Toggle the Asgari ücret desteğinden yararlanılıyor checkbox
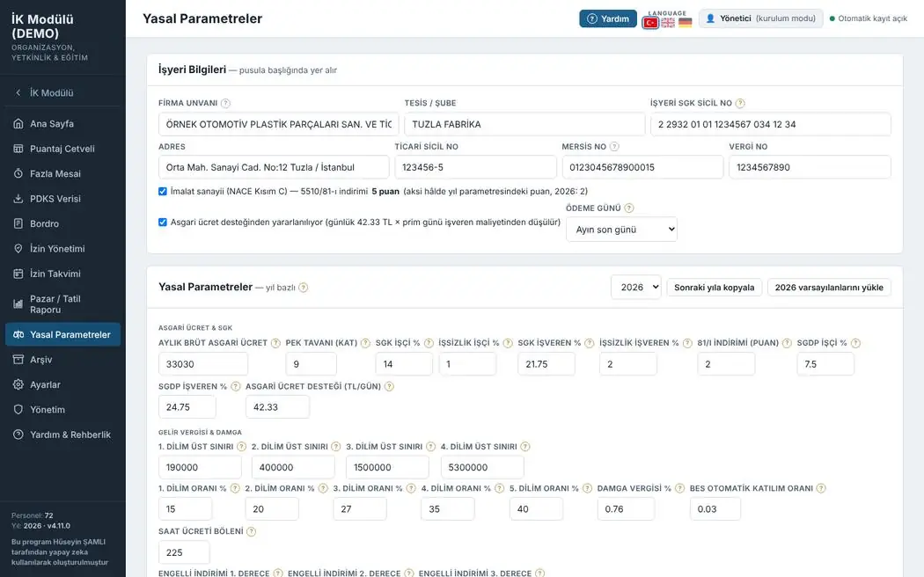 (x=163, y=222)
